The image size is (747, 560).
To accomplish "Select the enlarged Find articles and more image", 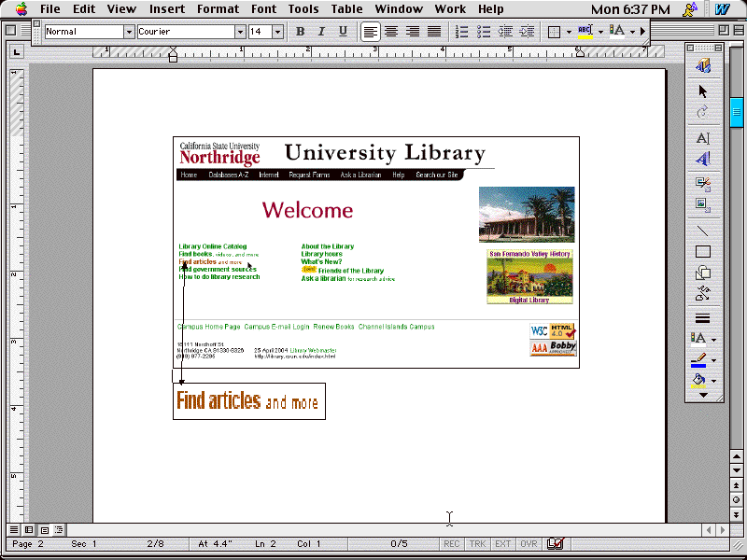I will click(249, 401).
